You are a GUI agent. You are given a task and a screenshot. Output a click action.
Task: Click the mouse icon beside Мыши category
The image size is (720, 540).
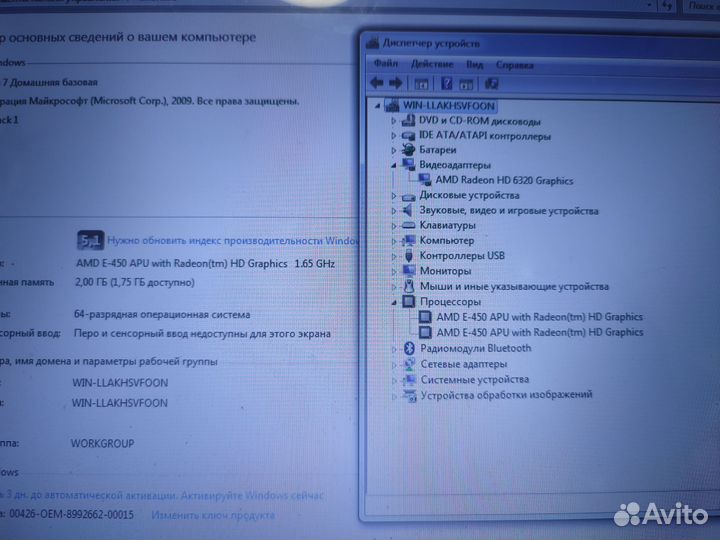409,286
